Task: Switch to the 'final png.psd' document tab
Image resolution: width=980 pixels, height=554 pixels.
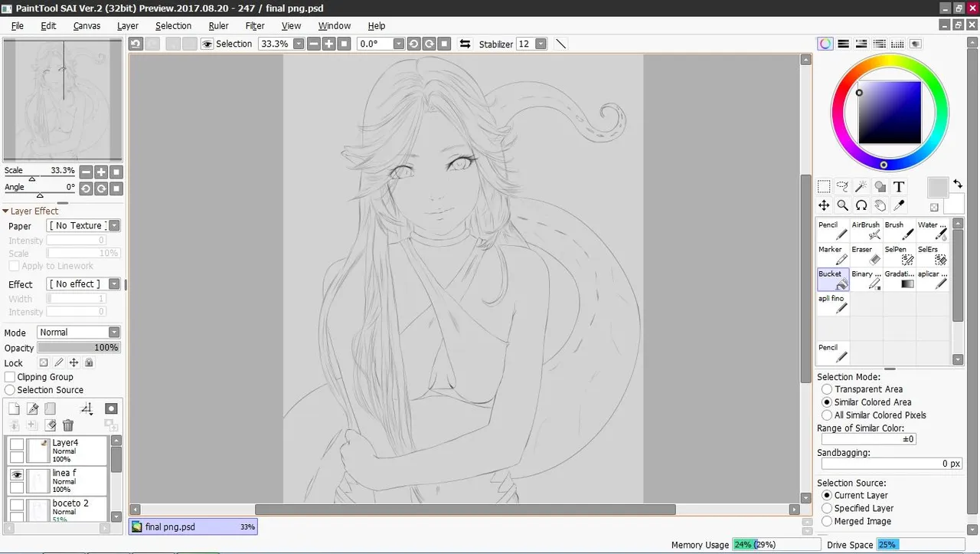Action: coord(193,527)
